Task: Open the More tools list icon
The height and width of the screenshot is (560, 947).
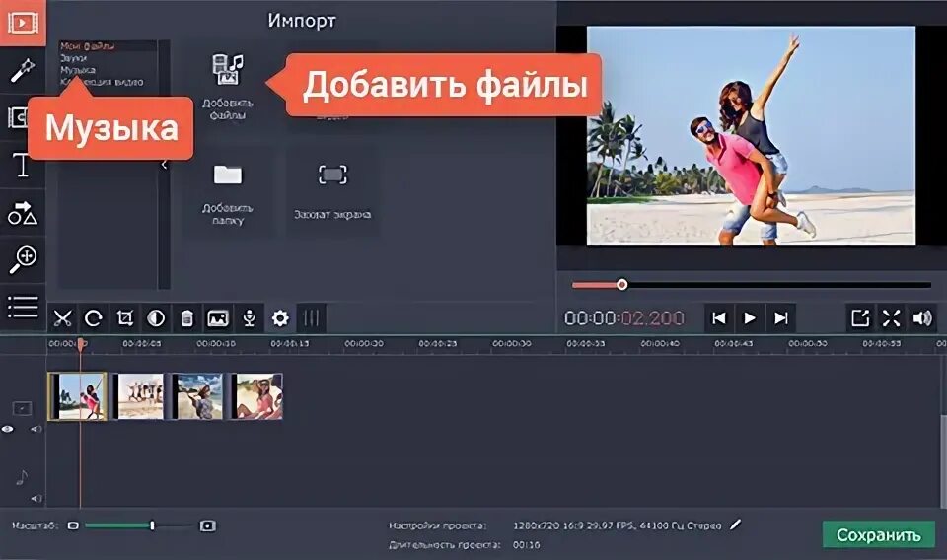Action: [x=23, y=307]
